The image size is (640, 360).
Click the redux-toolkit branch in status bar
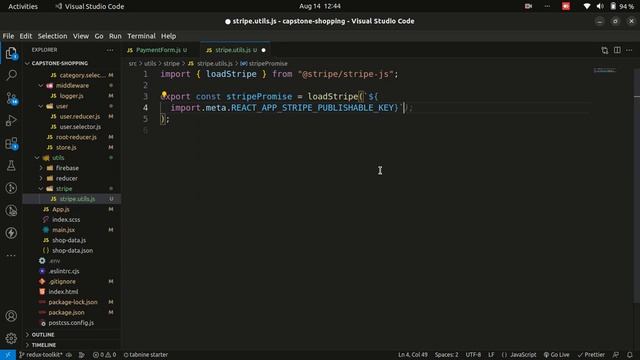tap(41, 355)
